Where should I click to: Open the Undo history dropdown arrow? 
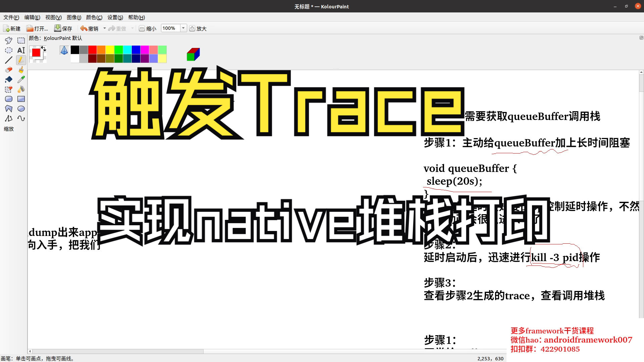coord(104,28)
